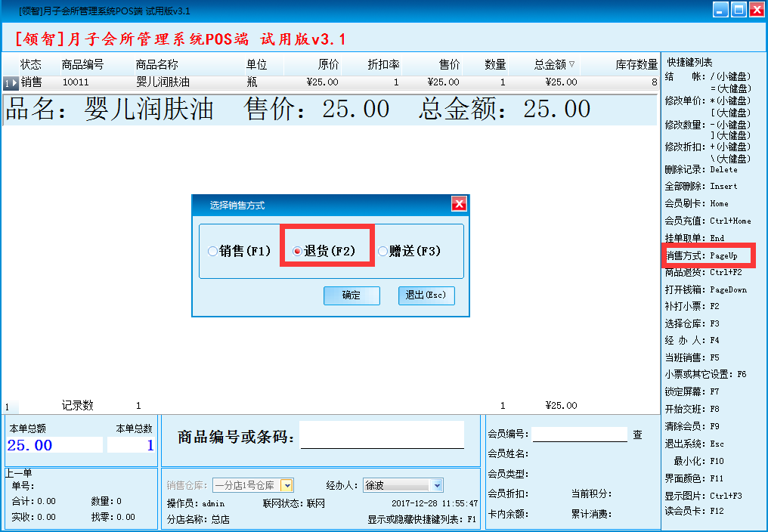This screenshot has height=532, width=768.
Task: Click the row indicator arrow of first record
Action: click(11, 82)
